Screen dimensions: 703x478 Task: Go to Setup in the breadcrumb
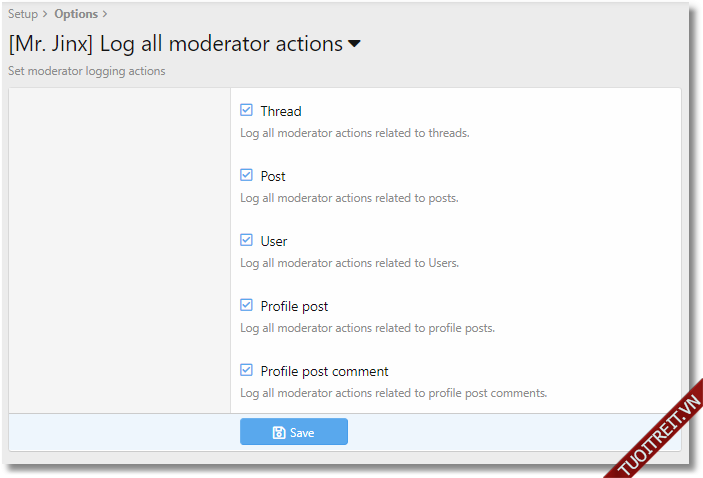23,14
